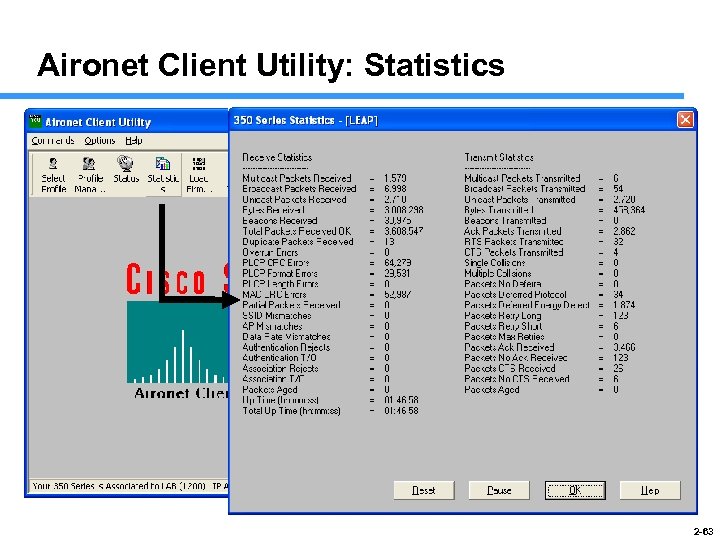Screen dimensions: 720x540
Task: Select the PLCP CRC Errors label
Action: pos(276,263)
